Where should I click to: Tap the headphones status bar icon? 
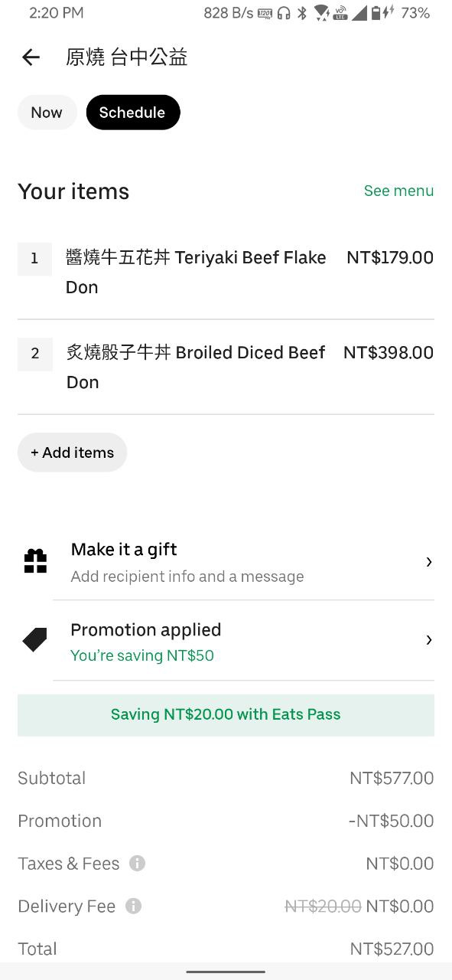284,13
